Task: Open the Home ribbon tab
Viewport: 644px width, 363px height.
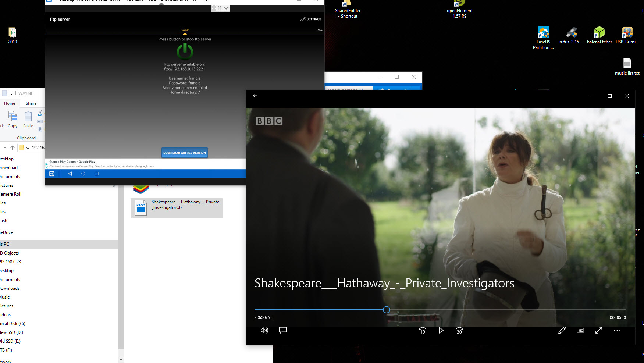Action: pyautogui.click(x=10, y=103)
